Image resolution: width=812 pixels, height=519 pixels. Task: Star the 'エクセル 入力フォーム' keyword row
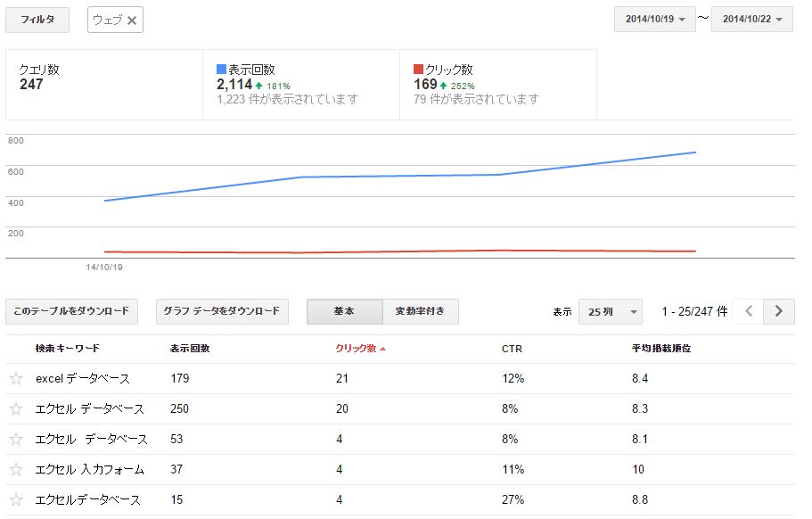[16, 470]
